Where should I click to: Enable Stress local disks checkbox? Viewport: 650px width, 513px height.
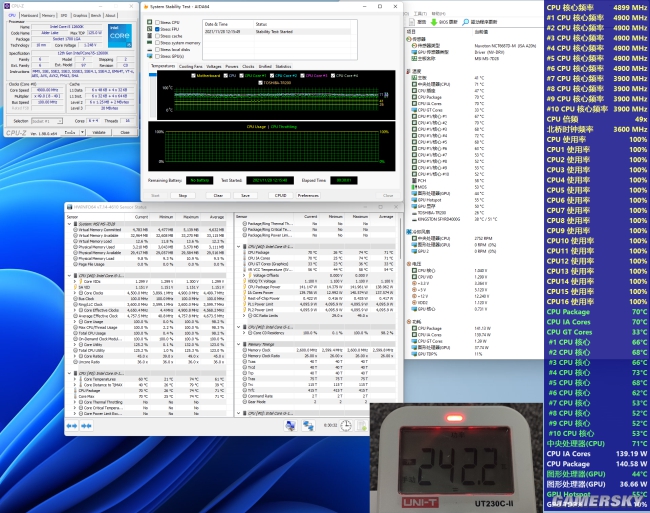click(x=158, y=49)
